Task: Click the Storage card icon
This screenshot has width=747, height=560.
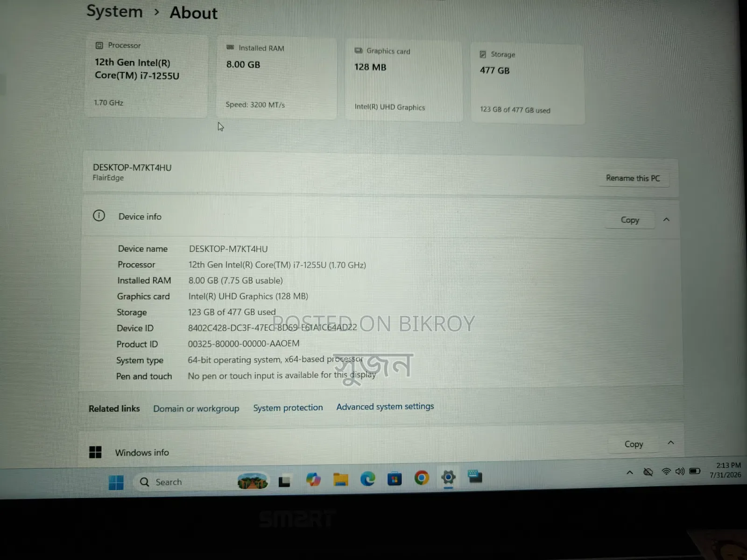Action: (x=483, y=54)
